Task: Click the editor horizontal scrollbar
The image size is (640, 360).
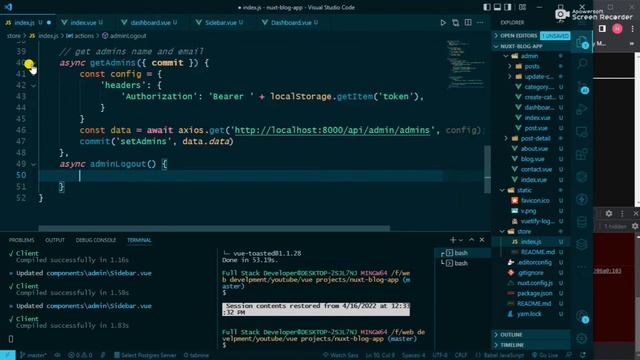Action: (x=214, y=228)
